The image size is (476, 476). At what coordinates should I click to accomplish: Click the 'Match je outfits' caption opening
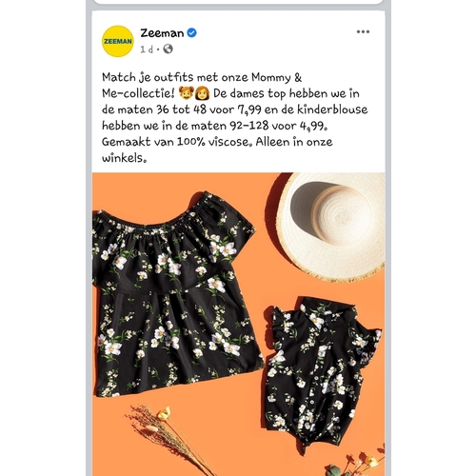pos(148,77)
